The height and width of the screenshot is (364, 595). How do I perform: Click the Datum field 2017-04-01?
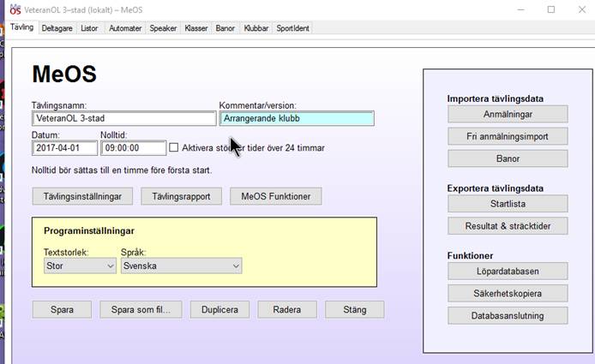point(64,148)
